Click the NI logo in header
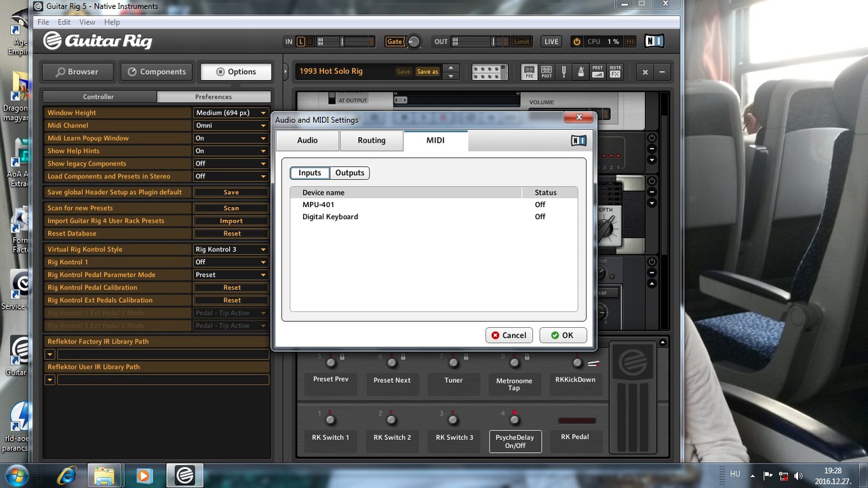The width and height of the screenshot is (868, 488). pyautogui.click(x=654, y=41)
